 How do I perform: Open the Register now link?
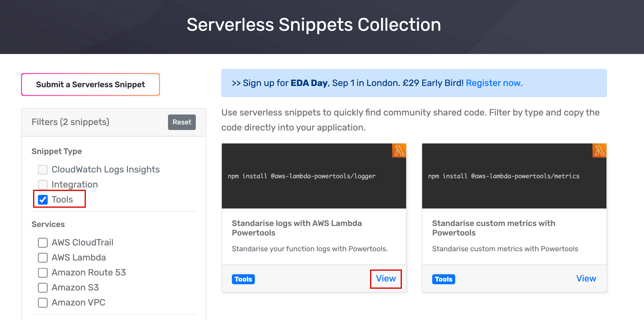pyautogui.click(x=494, y=83)
